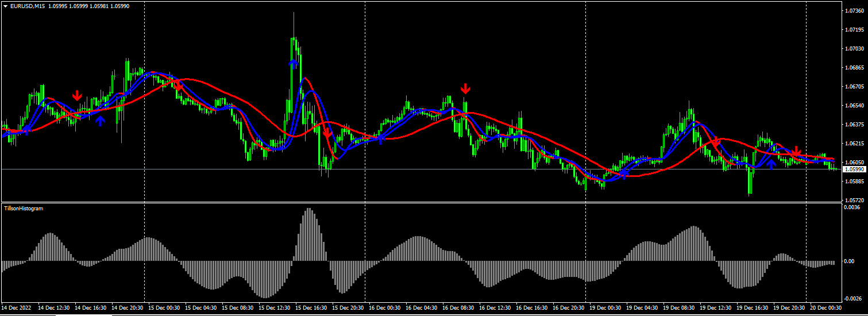
Task: Click the 1.07360 price level
Action: [853, 11]
